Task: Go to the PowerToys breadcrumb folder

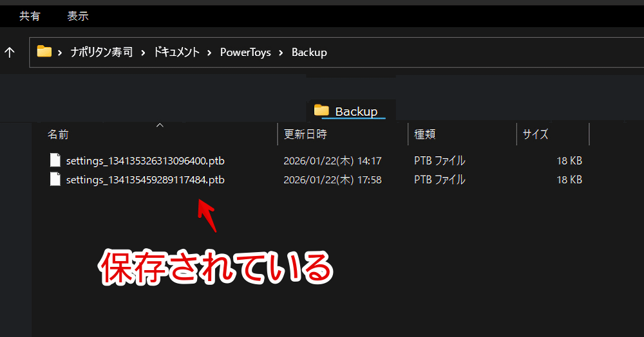Action: point(245,53)
